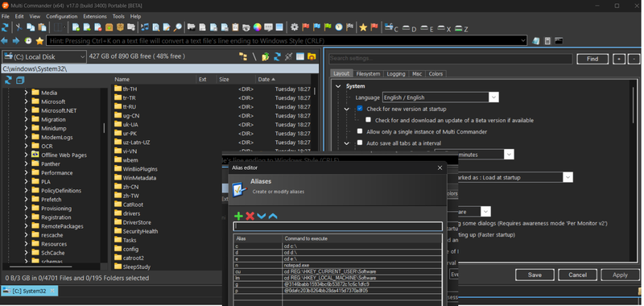The image size is (644, 306).
Task: Select the DriverStore folder in file list
Action: tap(137, 222)
